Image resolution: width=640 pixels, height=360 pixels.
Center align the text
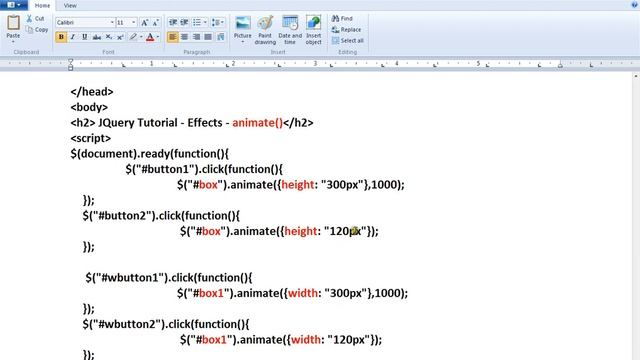(x=184, y=37)
